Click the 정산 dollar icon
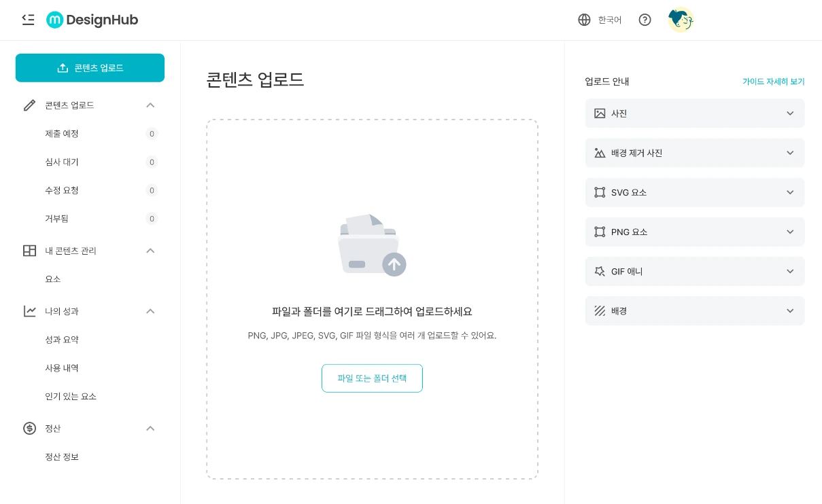 click(x=29, y=429)
